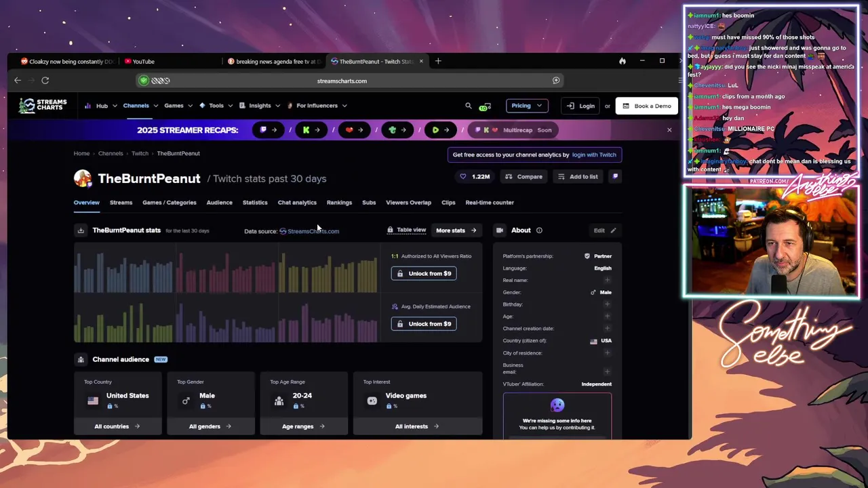The height and width of the screenshot is (488, 868).
Task: Click the plus next to Age
Action: pyautogui.click(x=607, y=317)
